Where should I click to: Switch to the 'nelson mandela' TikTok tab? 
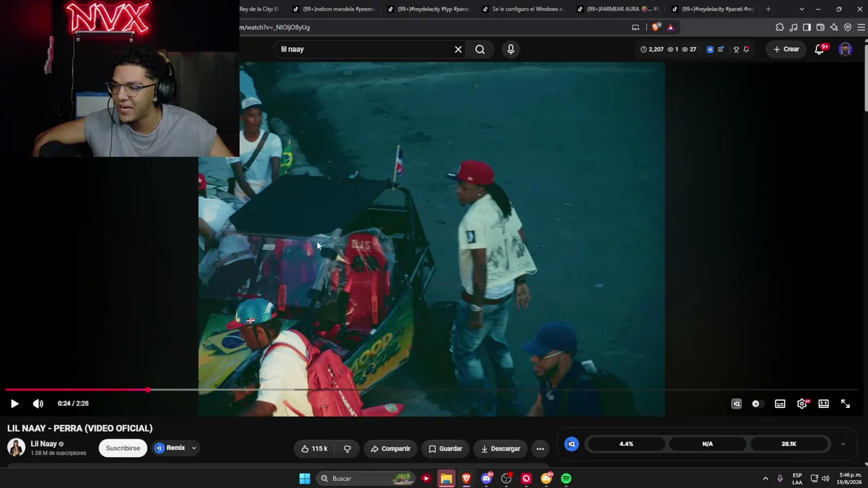point(333,9)
